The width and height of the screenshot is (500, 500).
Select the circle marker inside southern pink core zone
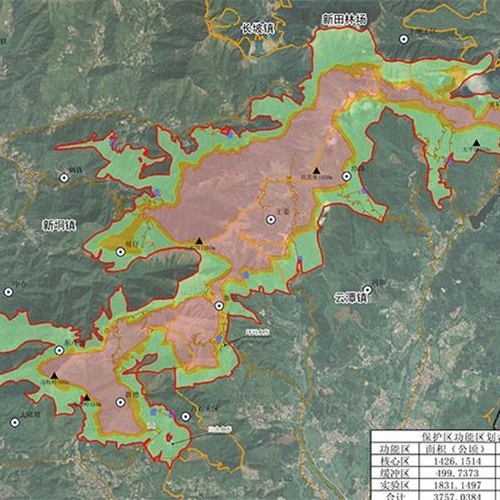121,403
